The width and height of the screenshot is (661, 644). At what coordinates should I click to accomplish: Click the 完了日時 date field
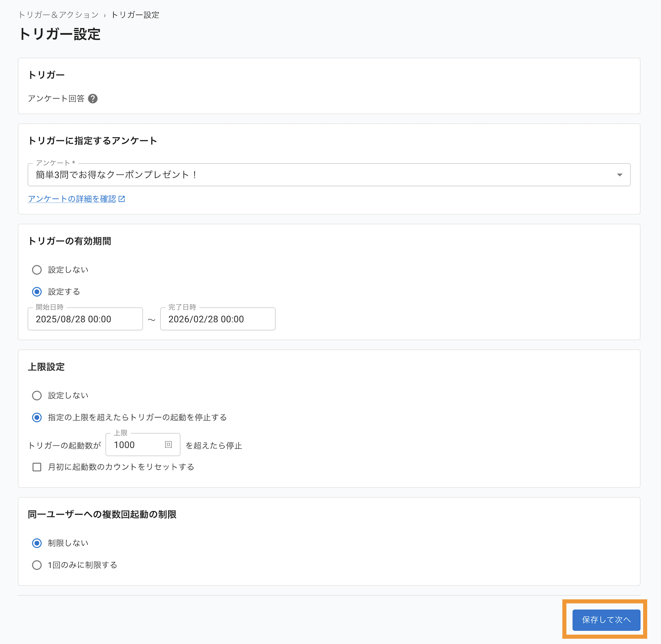[x=218, y=319]
